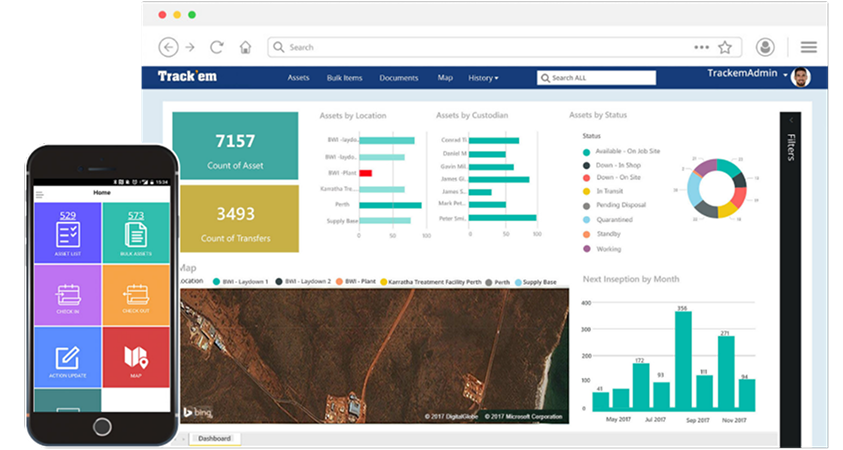Tap the phone home button

[x=102, y=427]
